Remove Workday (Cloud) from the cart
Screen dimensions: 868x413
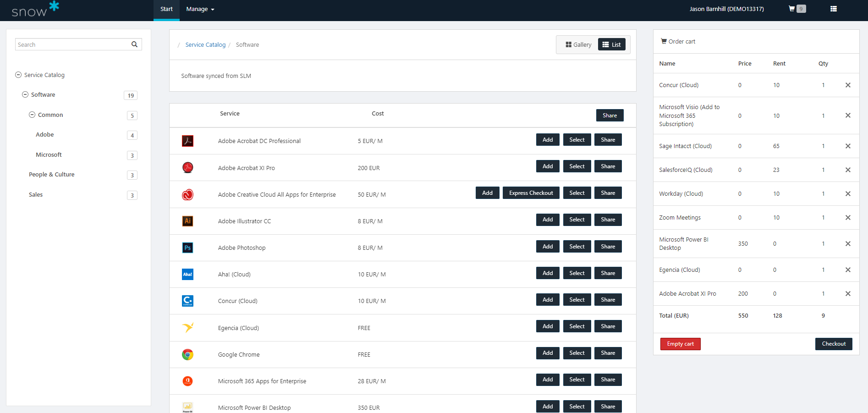[x=848, y=193]
